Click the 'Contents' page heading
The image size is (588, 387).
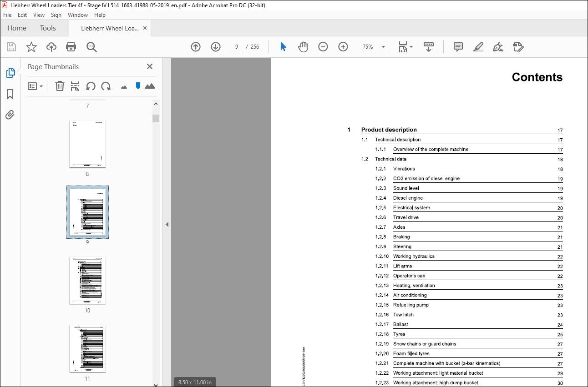point(537,77)
